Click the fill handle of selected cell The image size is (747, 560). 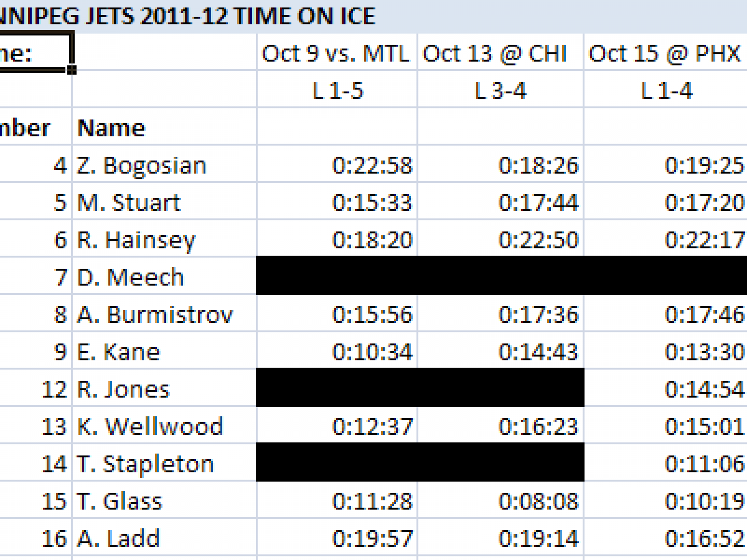tap(72, 70)
